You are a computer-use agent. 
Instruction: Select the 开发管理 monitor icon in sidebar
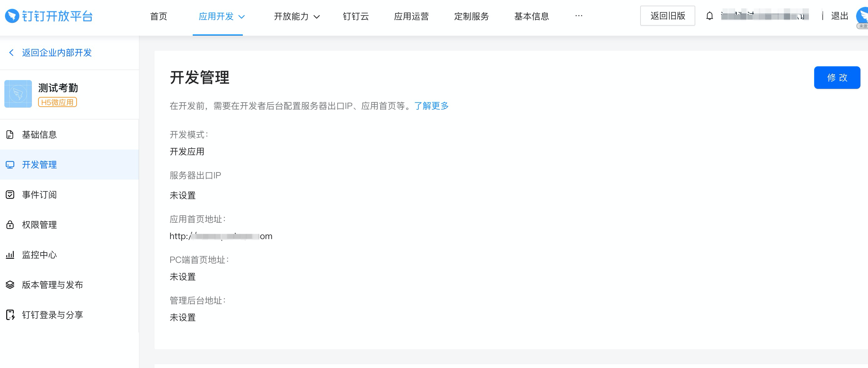point(10,165)
